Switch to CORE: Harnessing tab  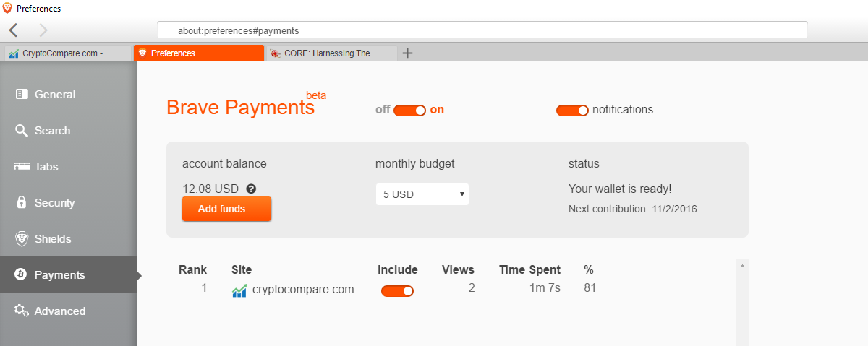(331, 53)
